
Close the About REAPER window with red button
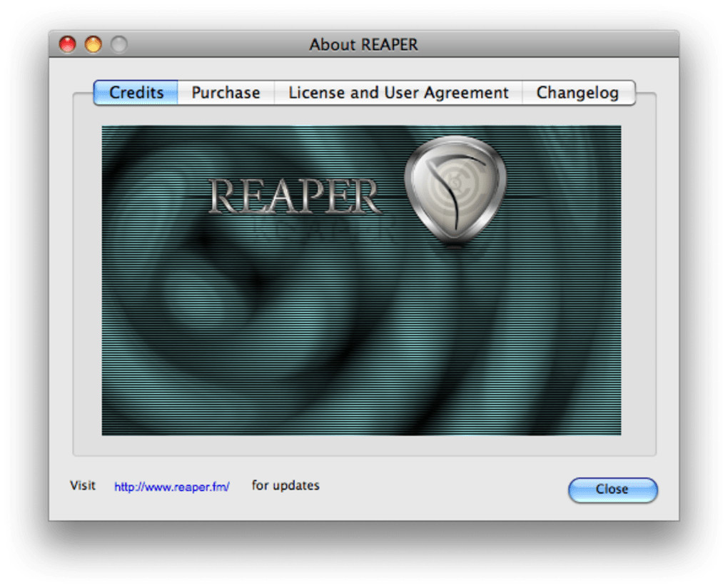(68, 44)
